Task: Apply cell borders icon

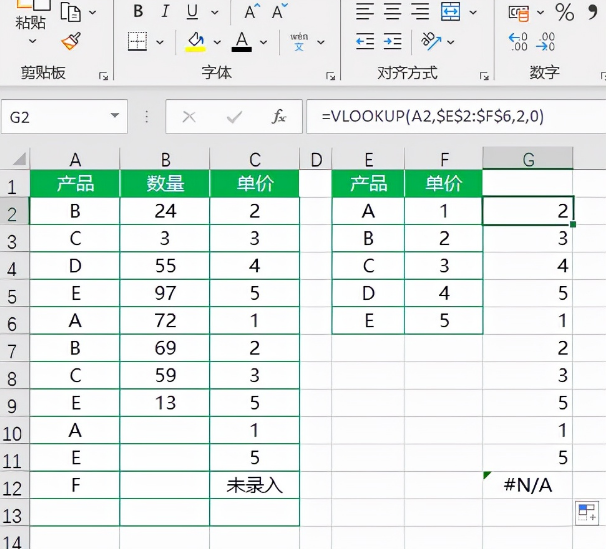Action: coord(138,41)
